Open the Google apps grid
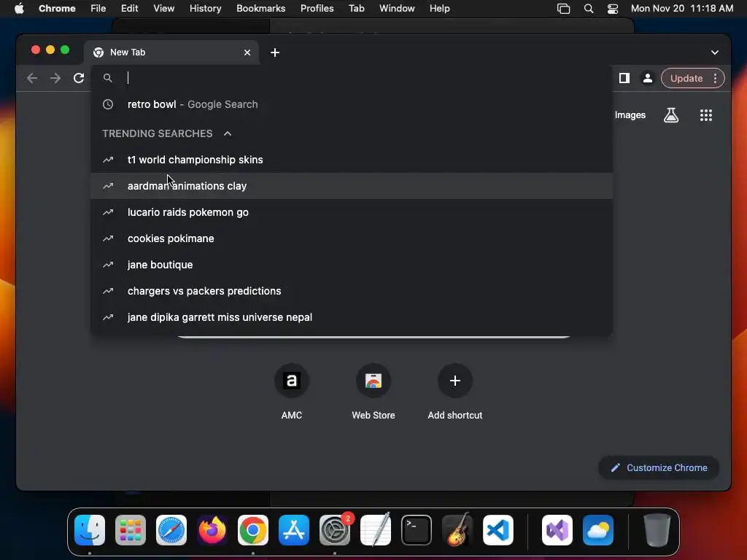Screen dimensions: 747x560 pyautogui.click(x=706, y=114)
